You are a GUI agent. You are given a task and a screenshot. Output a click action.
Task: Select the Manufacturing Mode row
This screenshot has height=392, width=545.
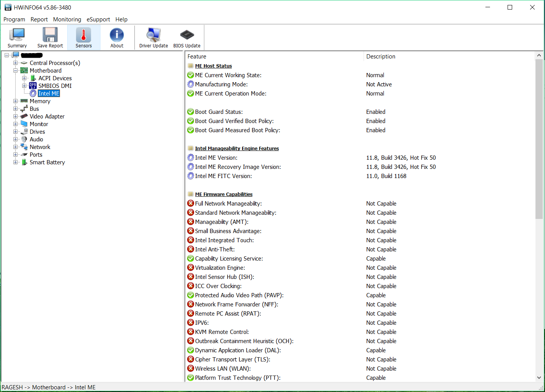[360, 84]
